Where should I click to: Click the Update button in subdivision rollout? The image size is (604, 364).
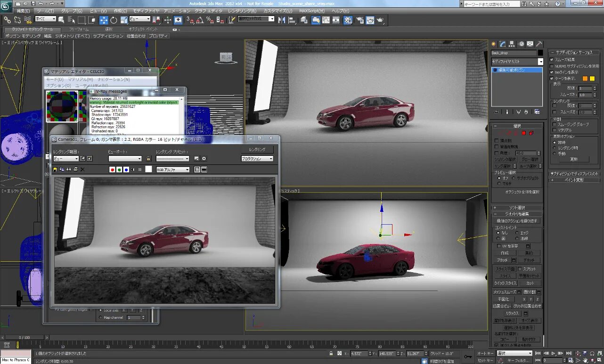point(573,160)
